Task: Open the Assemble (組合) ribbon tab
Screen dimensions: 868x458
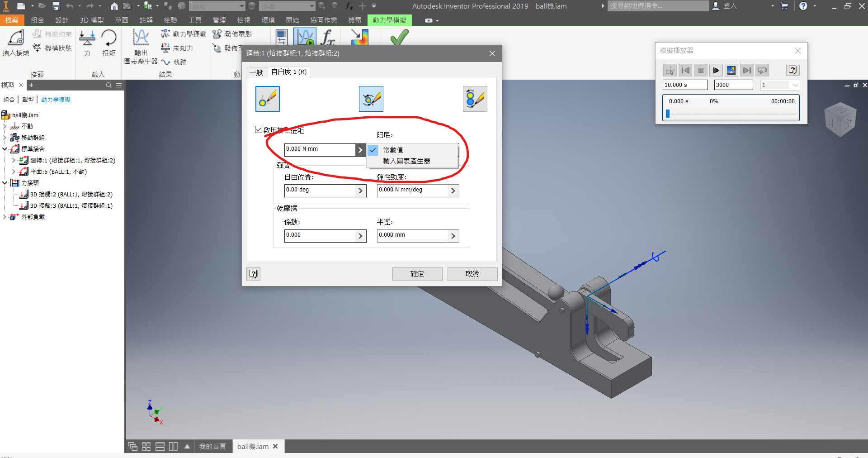Action: (x=37, y=20)
